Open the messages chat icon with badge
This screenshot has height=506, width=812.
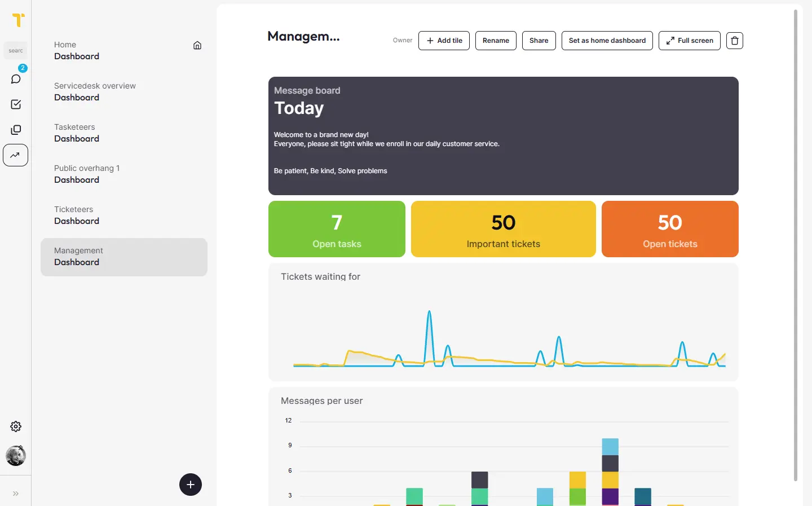click(16, 79)
